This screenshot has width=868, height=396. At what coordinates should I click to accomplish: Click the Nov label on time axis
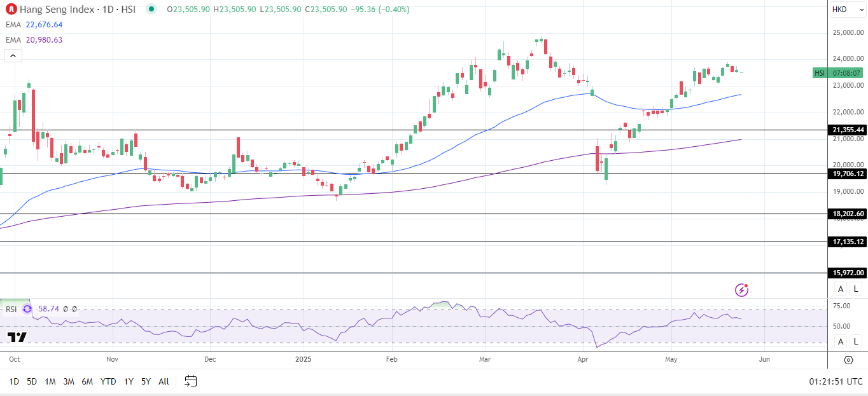[x=113, y=359]
